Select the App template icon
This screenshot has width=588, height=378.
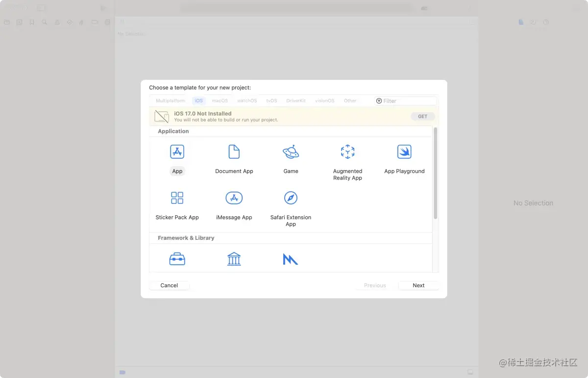click(177, 151)
